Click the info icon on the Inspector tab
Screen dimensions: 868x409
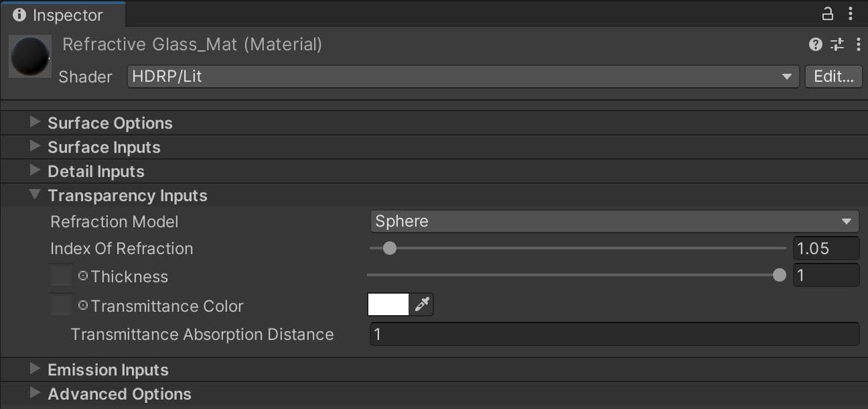[x=18, y=14]
